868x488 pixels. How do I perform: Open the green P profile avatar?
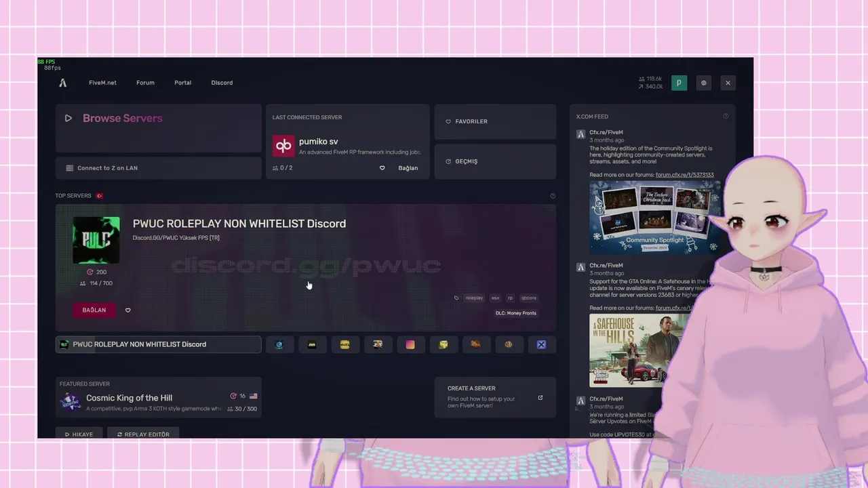[679, 83]
